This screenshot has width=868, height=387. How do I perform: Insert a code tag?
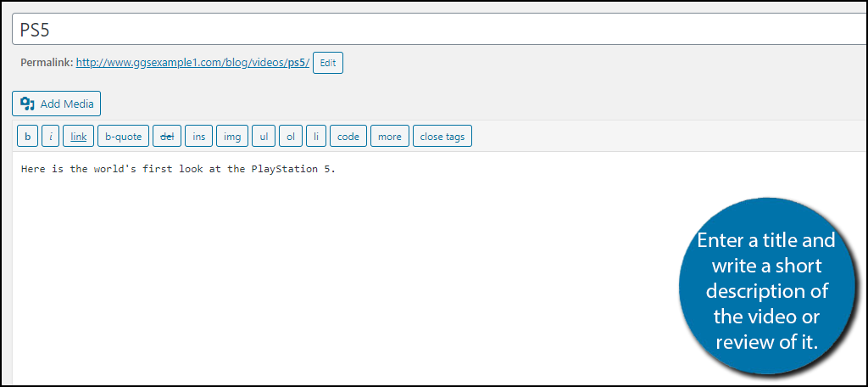coord(348,137)
